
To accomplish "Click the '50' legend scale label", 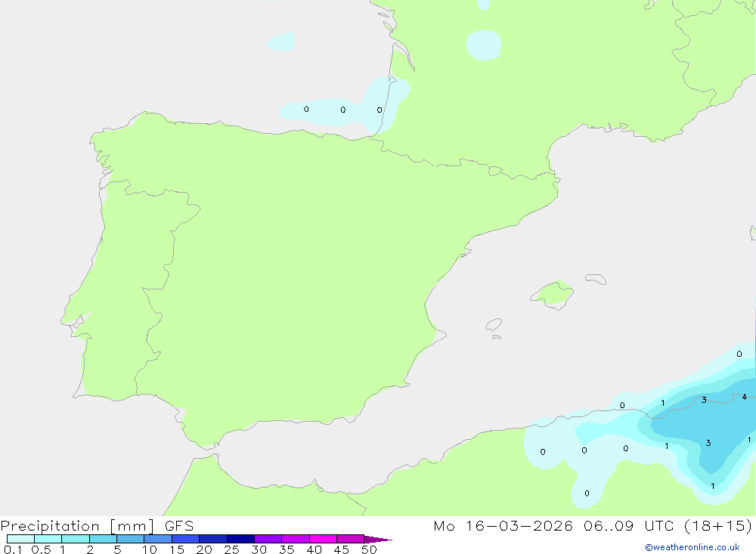I will (369, 549).
